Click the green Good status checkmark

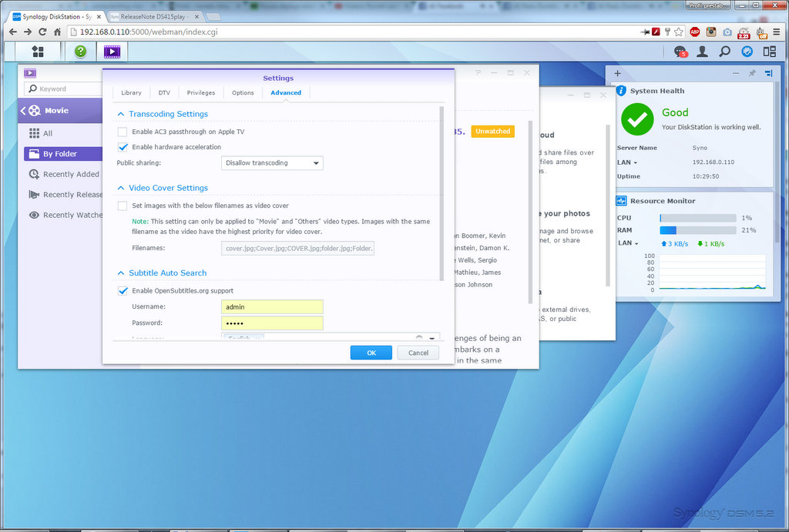637,119
